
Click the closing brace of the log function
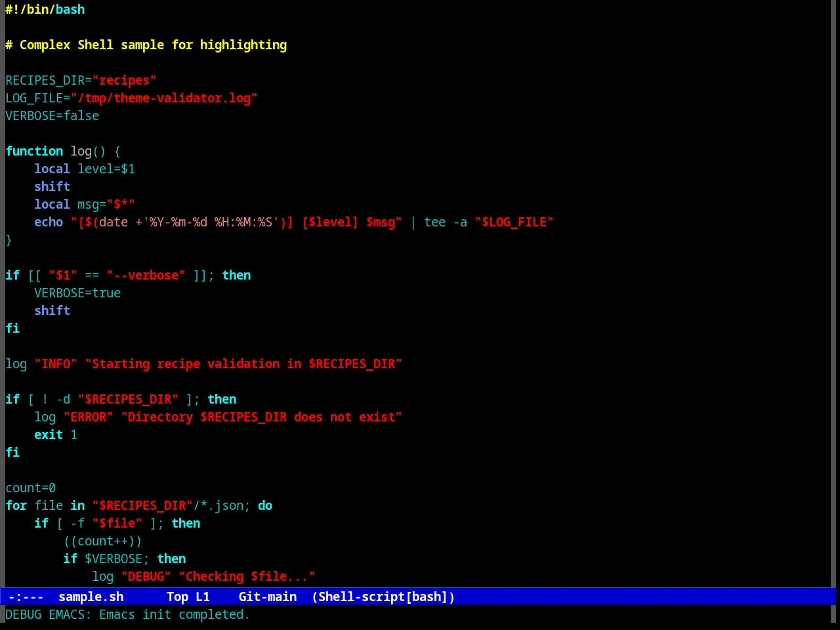[x=9, y=240]
